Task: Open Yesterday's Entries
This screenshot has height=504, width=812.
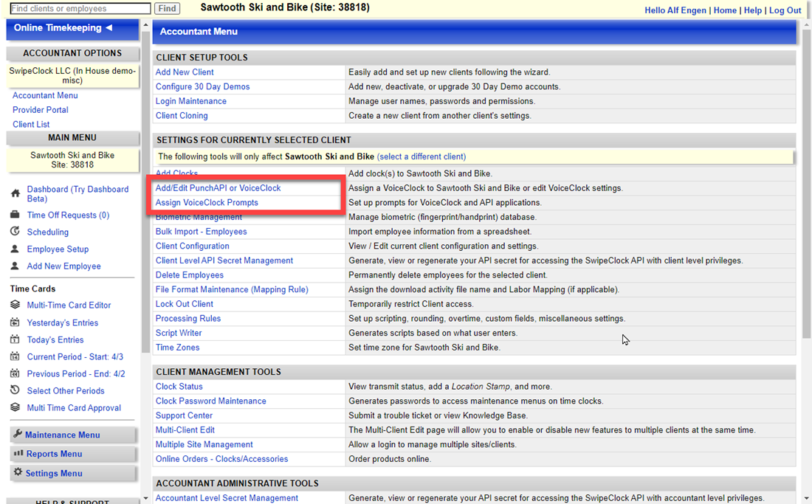Action: (x=62, y=322)
